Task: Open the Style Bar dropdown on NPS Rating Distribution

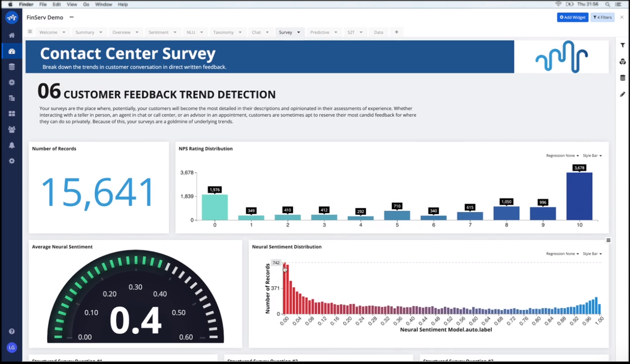Action: 592,155
